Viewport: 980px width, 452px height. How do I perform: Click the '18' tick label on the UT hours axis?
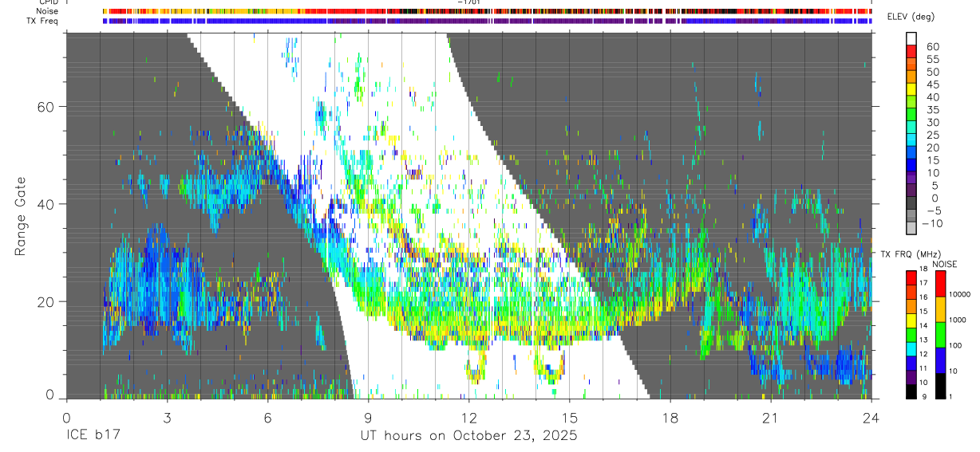click(670, 418)
